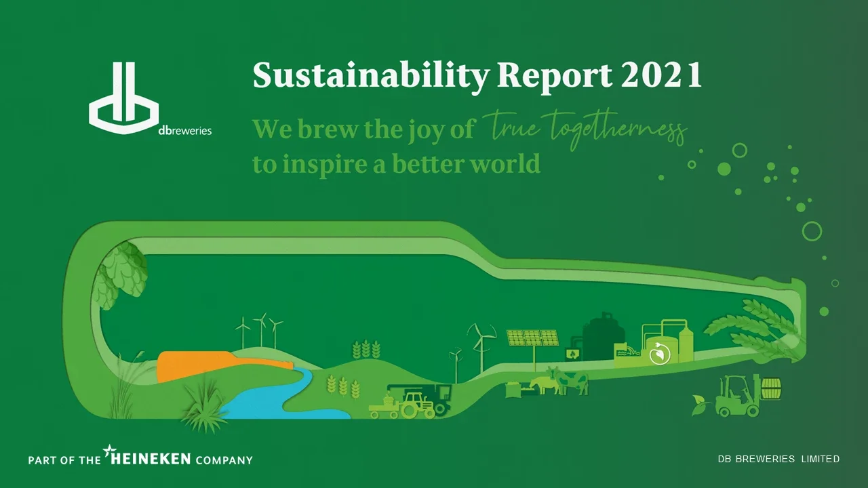This screenshot has height=488, width=868.
Task: Select the dark green storage tank
Action: pos(604,337)
